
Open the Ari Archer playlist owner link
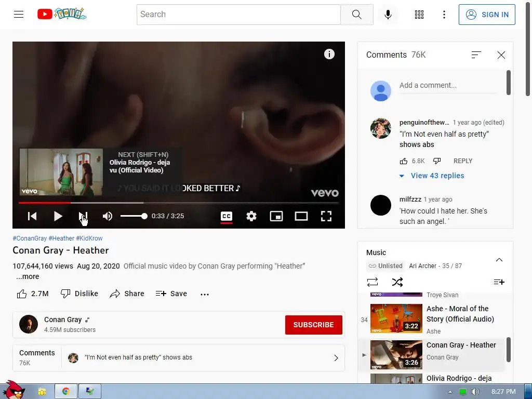[x=423, y=266]
